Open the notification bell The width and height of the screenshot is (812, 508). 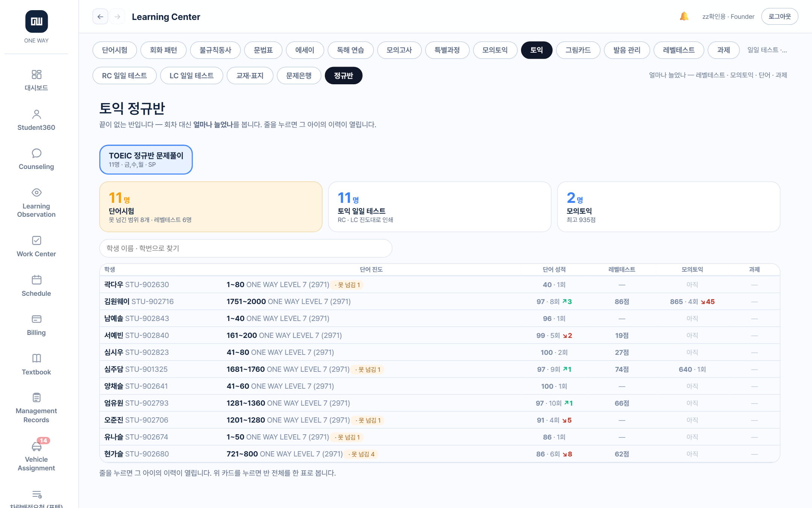coord(684,16)
